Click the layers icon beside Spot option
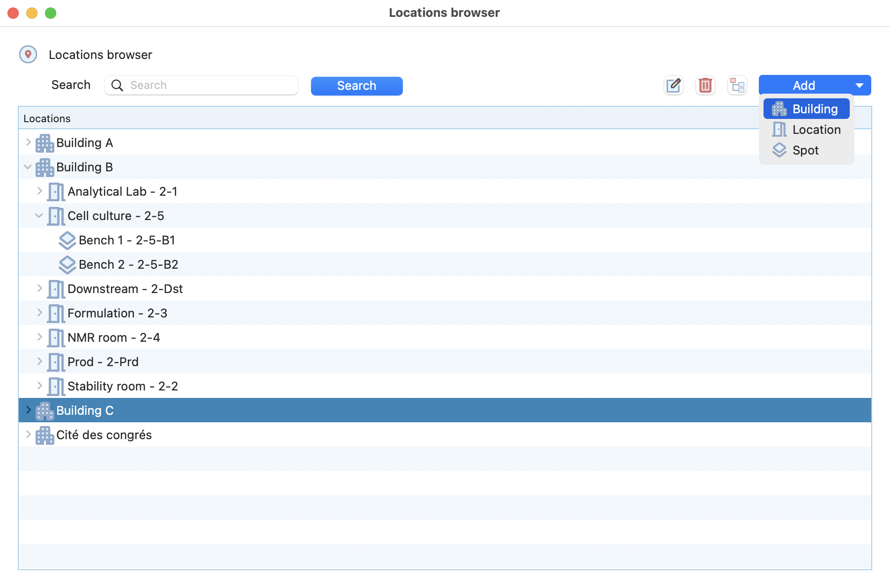The width and height of the screenshot is (890, 588). pyautogui.click(x=779, y=150)
